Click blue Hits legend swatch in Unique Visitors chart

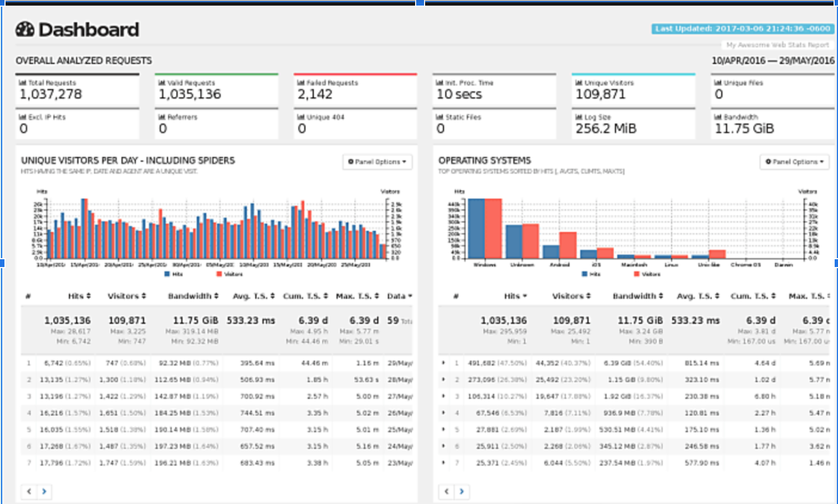click(x=167, y=274)
